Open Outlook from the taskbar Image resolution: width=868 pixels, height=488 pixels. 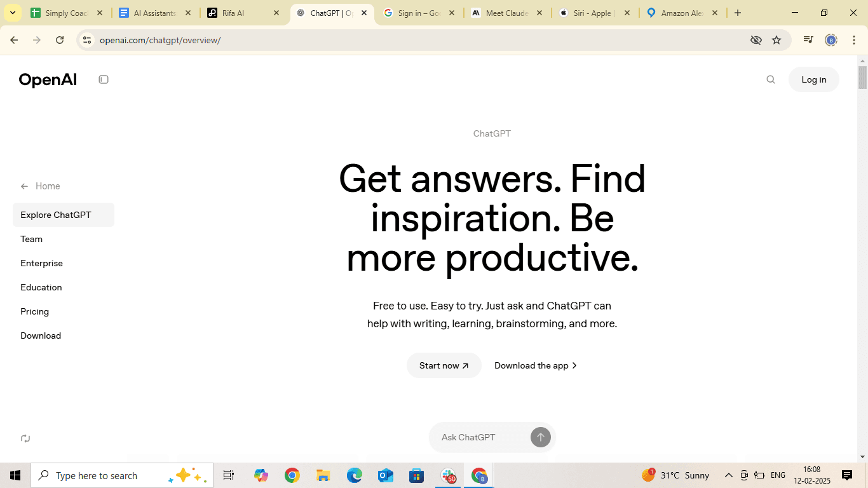click(x=386, y=475)
